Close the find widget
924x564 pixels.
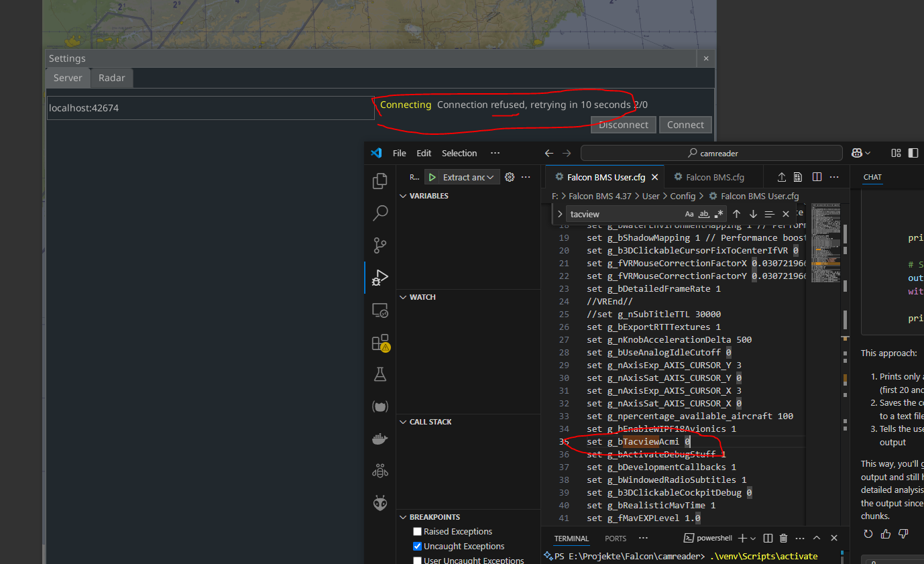coord(786,214)
